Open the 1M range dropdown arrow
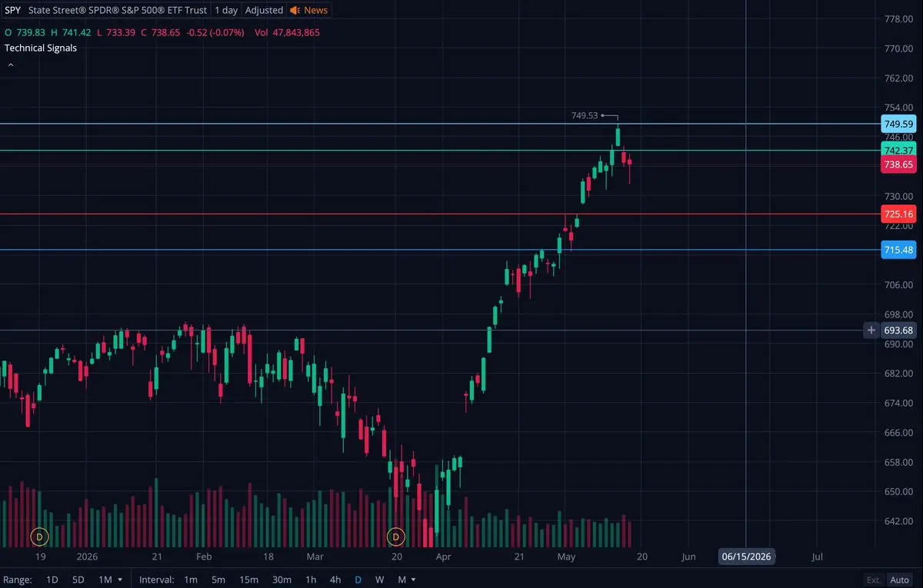The height and width of the screenshot is (588, 923). point(120,580)
